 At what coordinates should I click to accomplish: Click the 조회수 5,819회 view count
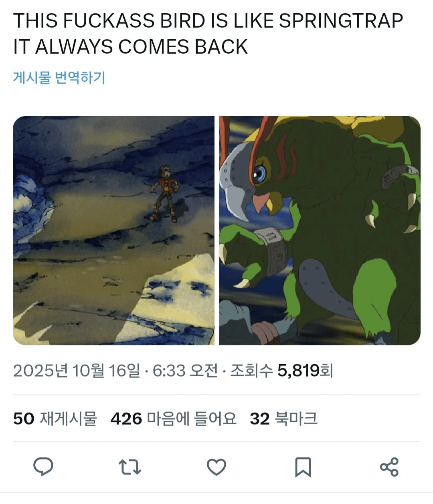(x=281, y=371)
